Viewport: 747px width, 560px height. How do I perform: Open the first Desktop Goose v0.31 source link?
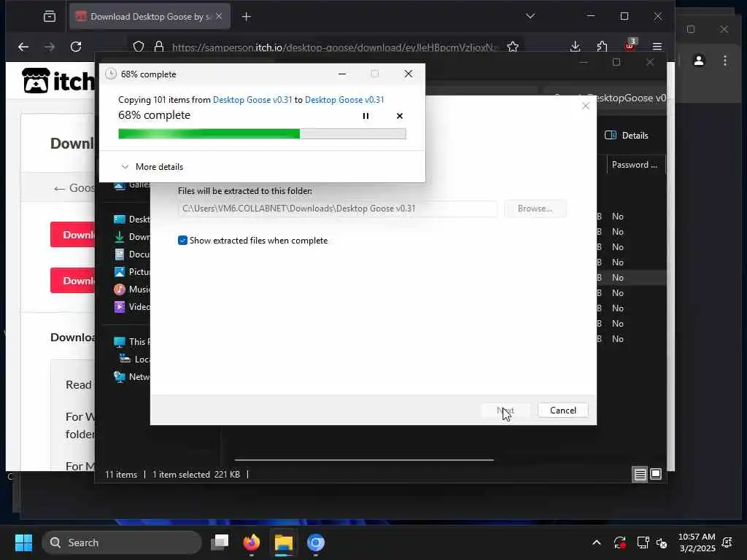click(252, 99)
